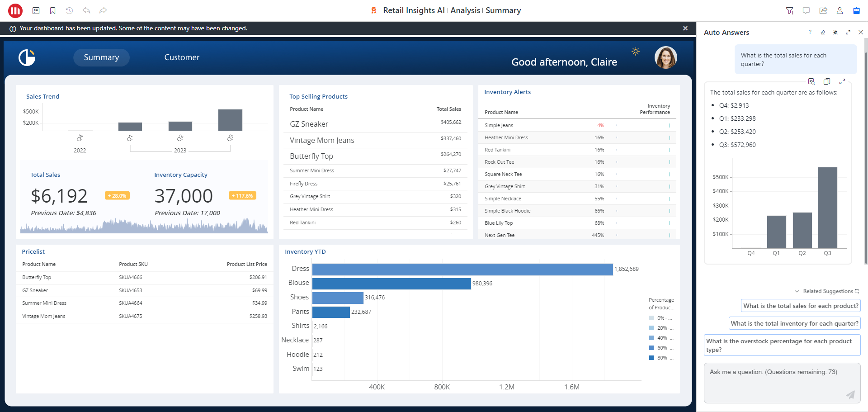Toggle the Auto Answers bot icon
The height and width of the screenshot is (412, 868).
click(856, 10)
